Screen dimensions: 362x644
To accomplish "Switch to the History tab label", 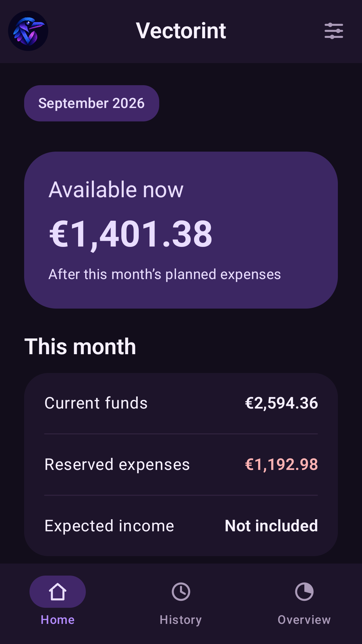I will [181, 620].
